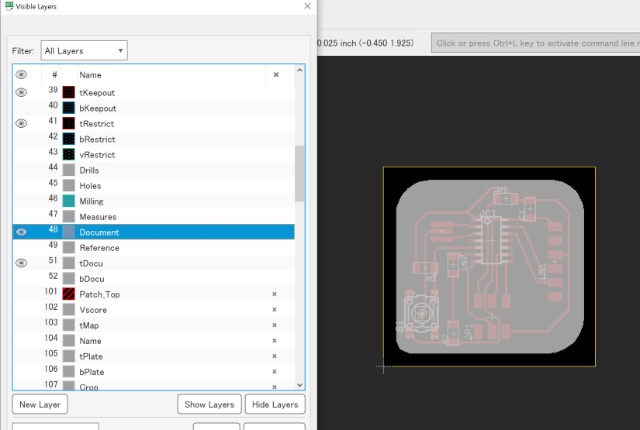
Task: Select the Reference layer row
Action: coord(153,248)
